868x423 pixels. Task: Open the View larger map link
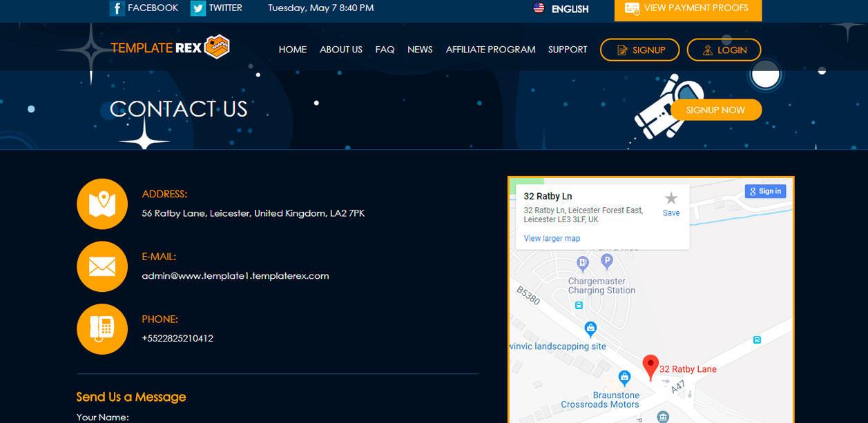[552, 238]
